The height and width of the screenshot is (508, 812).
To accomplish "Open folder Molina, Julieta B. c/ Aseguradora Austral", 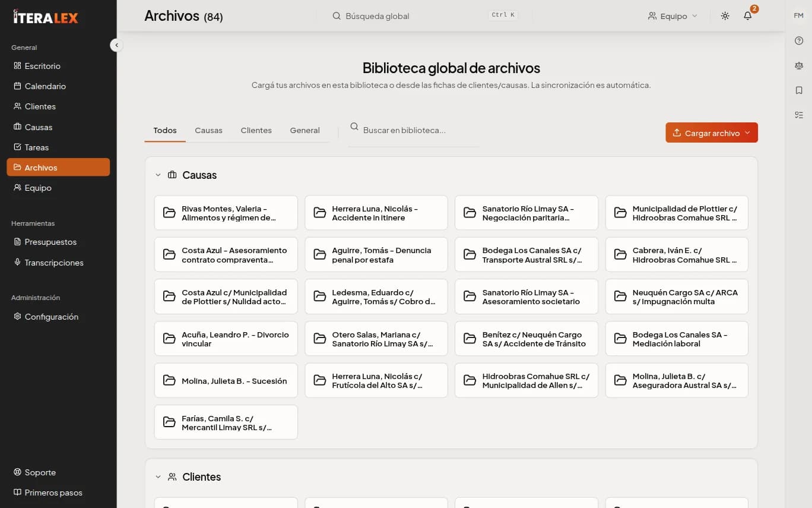I will (677, 380).
